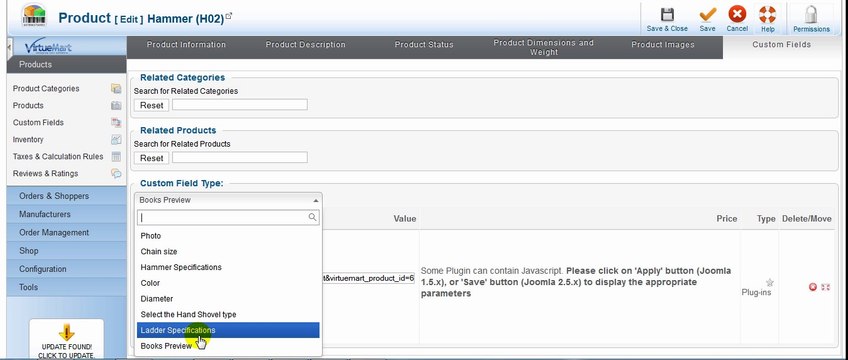Choose Books Preview list option

tap(228, 345)
